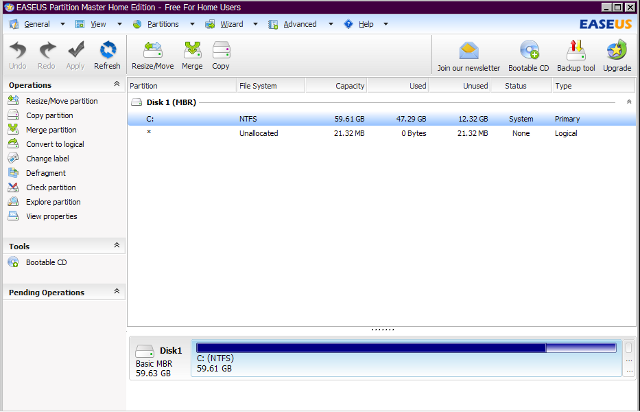Click the 47.29 GB used cell

tap(411, 119)
